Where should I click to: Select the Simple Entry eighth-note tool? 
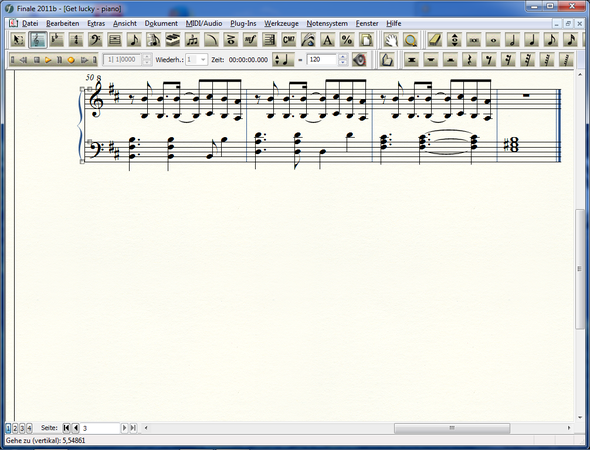(x=134, y=40)
